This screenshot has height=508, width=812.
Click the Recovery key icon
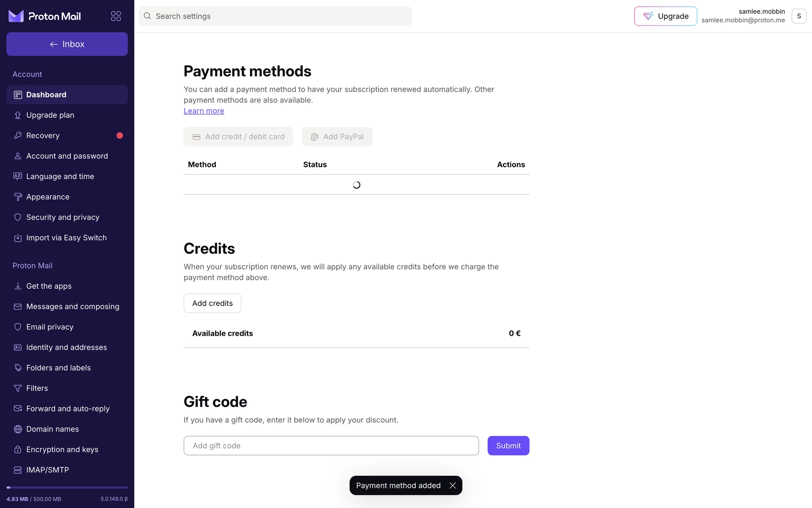click(x=18, y=135)
